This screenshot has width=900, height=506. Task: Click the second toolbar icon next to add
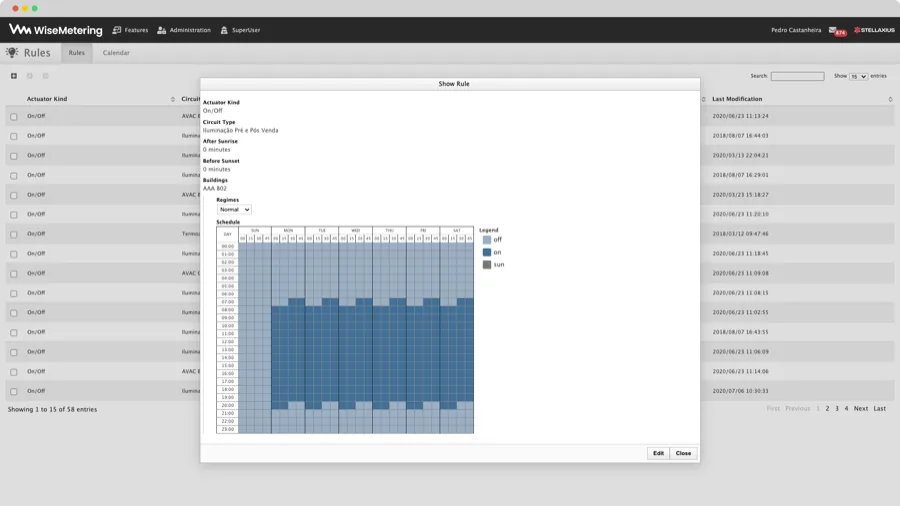(30, 76)
